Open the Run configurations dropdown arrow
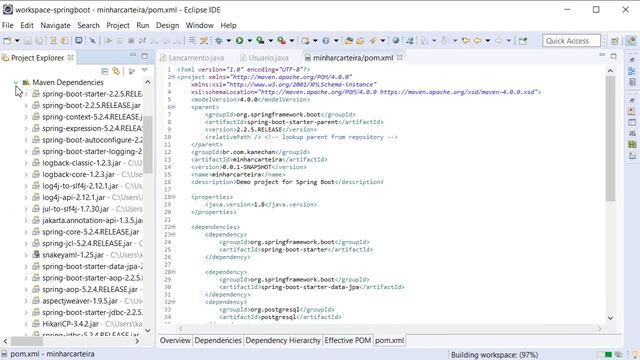This screenshot has height=360, width=640. (x=249, y=41)
